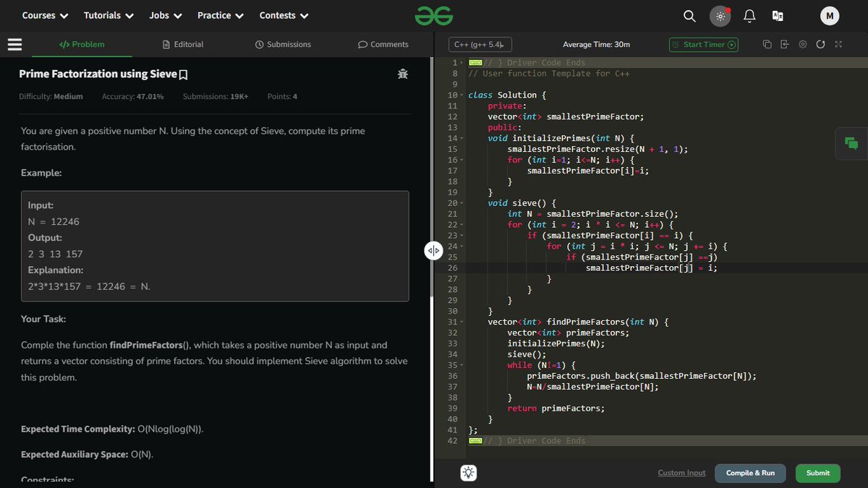Expand the Tutorials dropdown
Image resolution: width=868 pixels, height=488 pixels.
109,15
